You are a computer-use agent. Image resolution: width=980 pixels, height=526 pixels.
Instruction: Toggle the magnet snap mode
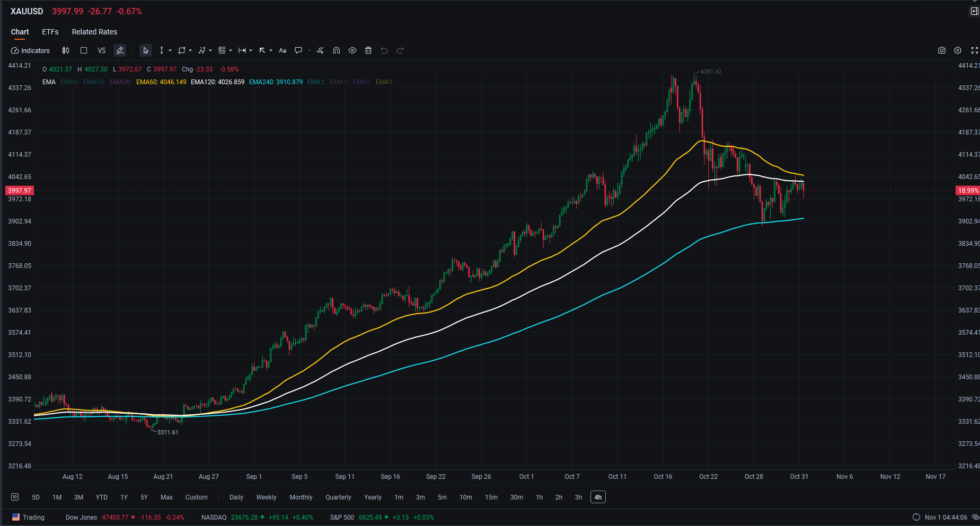click(x=336, y=51)
